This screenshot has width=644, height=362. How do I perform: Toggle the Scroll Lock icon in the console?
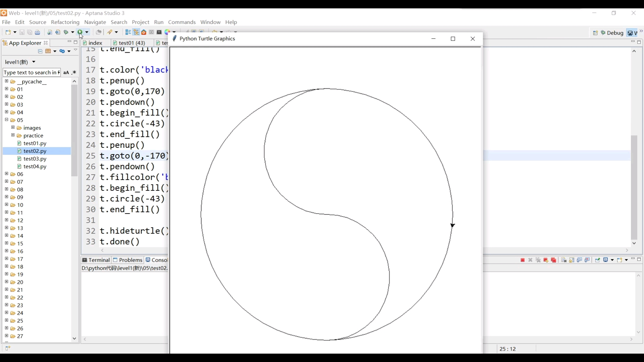(572, 260)
